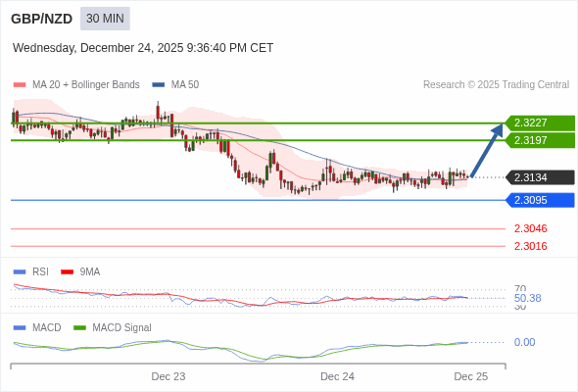Viewport: 578px width, 392px height.
Task: Click the GBP/NZD pair title
Action: tap(42, 19)
